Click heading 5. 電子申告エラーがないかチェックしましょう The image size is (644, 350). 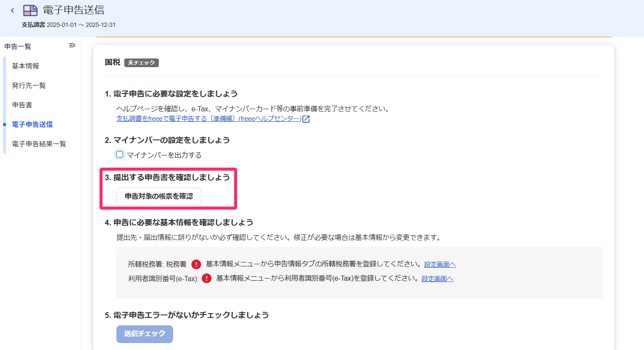point(187,315)
